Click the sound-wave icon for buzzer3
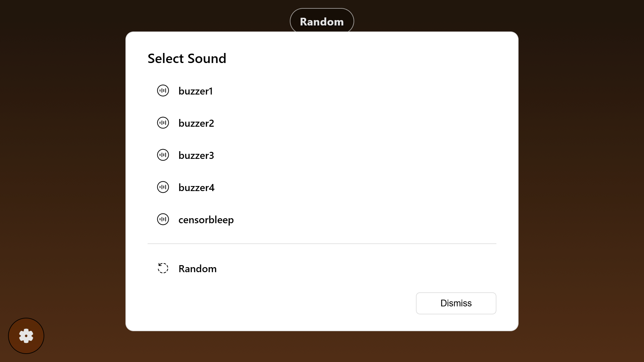Screen dimensions: 644x362 click(x=163, y=155)
